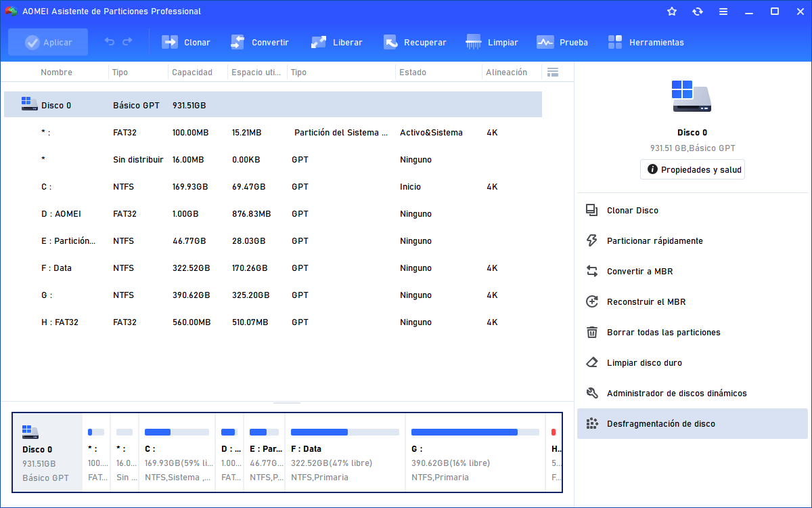This screenshot has height=508, width=812.
Task: Select the F : Data row
Action: tap(273, 268)
